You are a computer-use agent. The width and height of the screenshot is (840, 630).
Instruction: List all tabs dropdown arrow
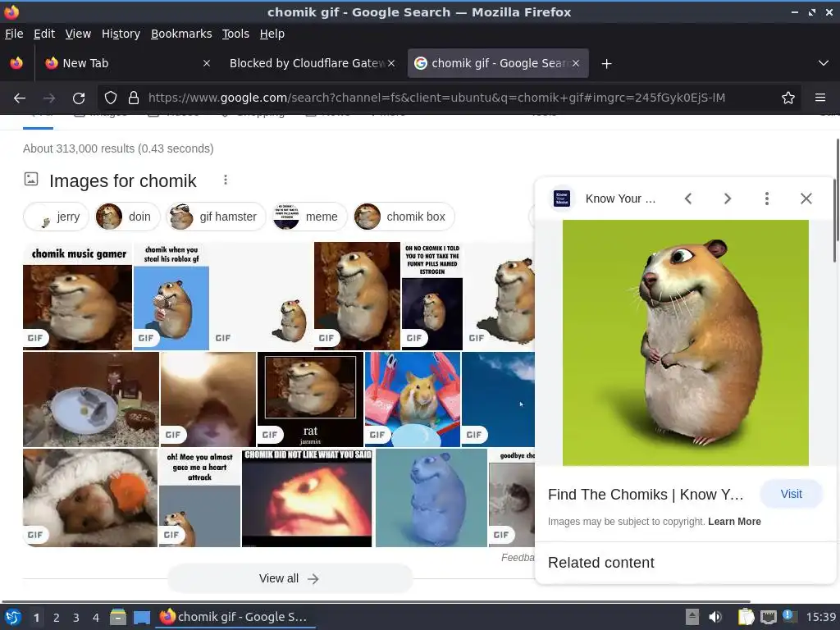823,63
